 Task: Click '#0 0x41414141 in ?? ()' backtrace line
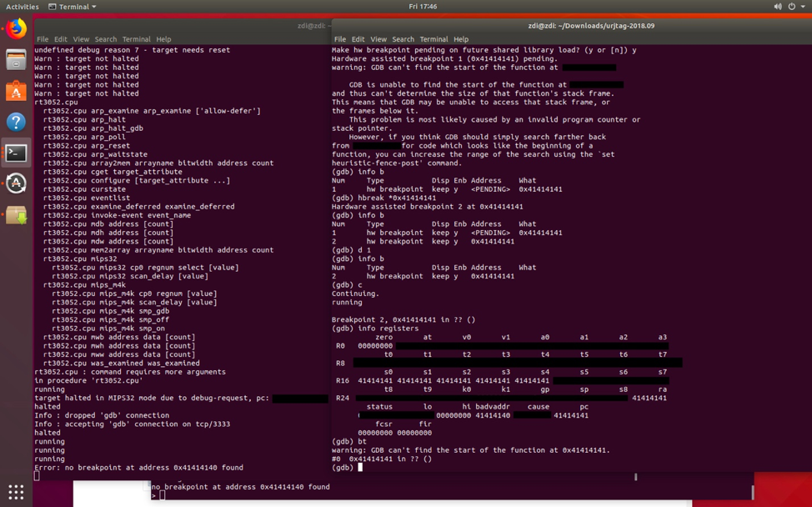381,459
